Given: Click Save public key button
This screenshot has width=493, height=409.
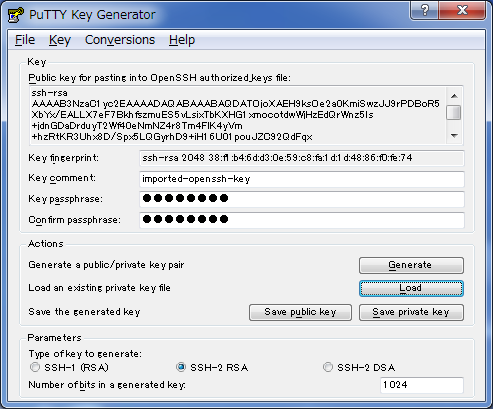Looking at the screenshot, I should [x=300, y=312].
